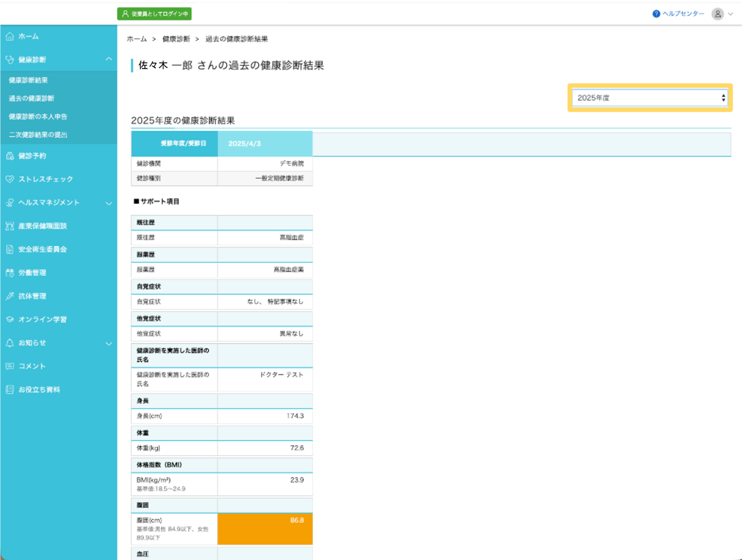Collapse the 健康診断 sidebar section chevron
744x560 pixels.
(x=109, y=59)
